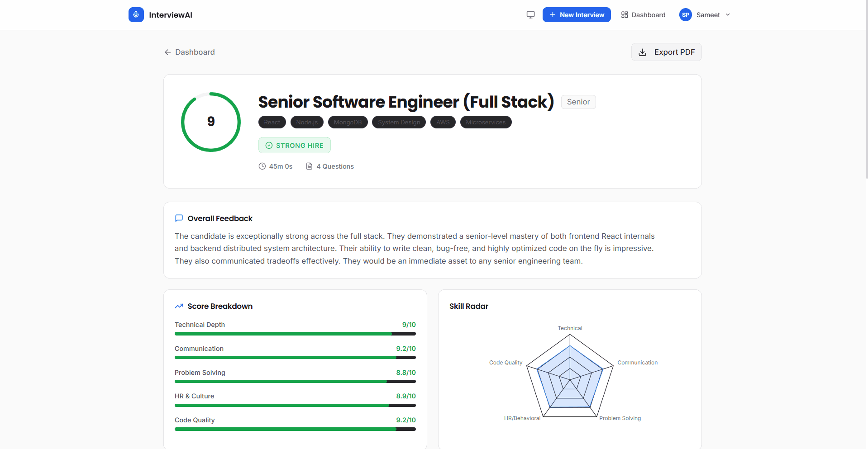Click the trend icon beside Score Breakdown
Viewport: 868px width, 449px height.
click(x=179, y=306)
